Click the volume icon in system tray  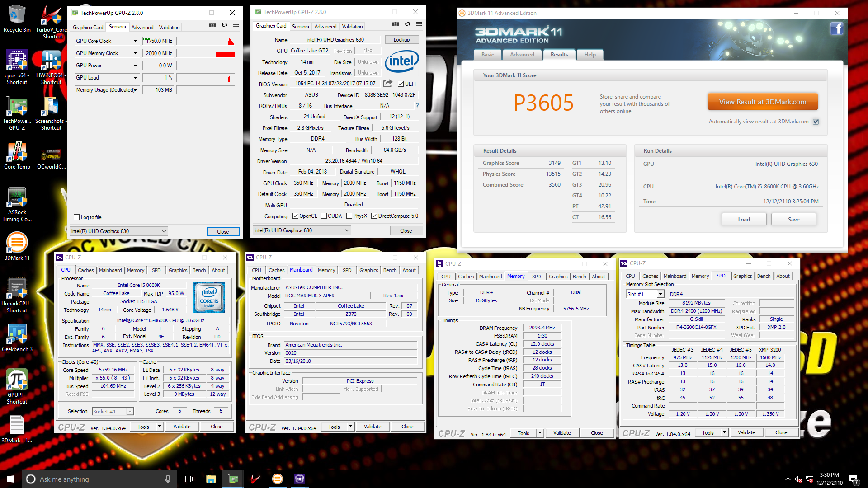[798, 479]
